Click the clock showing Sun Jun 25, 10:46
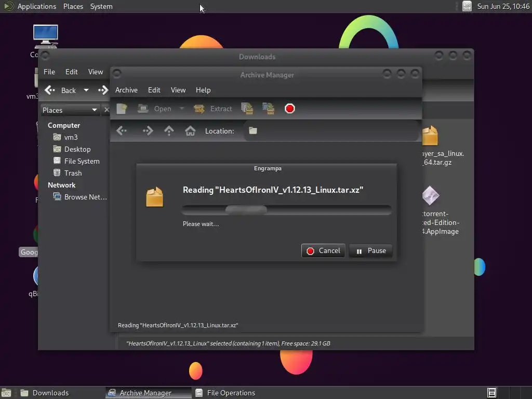 click(503, 6)
